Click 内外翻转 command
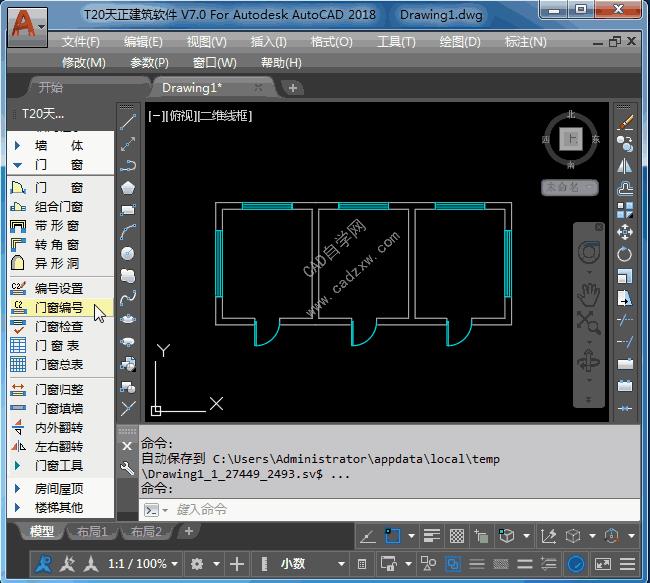 click(61, 428)
